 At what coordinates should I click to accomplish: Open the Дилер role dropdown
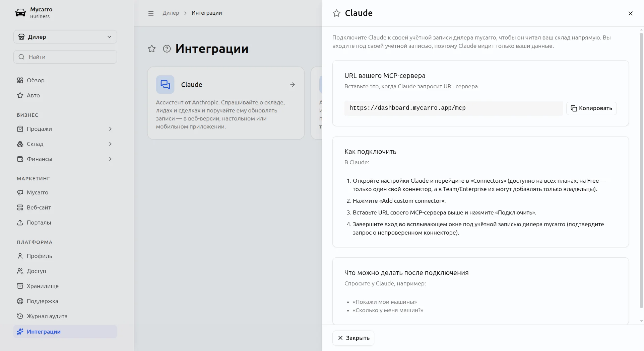[65, 37]
